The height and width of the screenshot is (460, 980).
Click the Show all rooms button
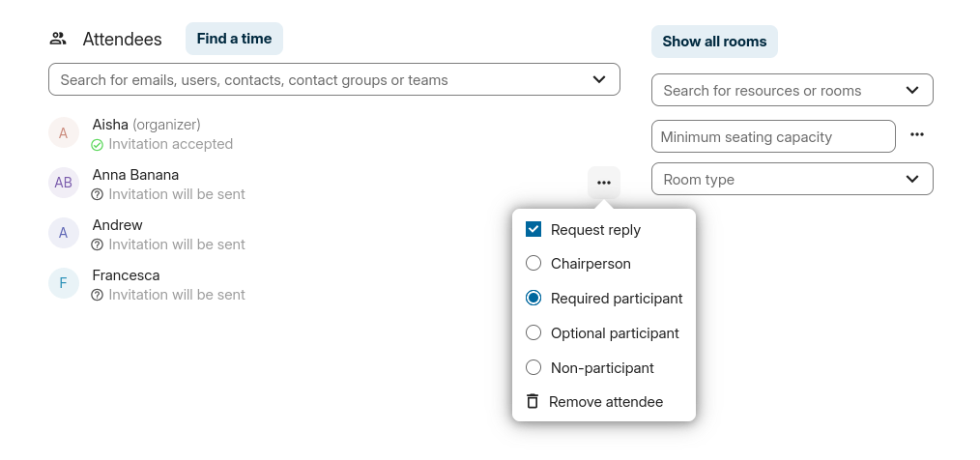[714, 42]
